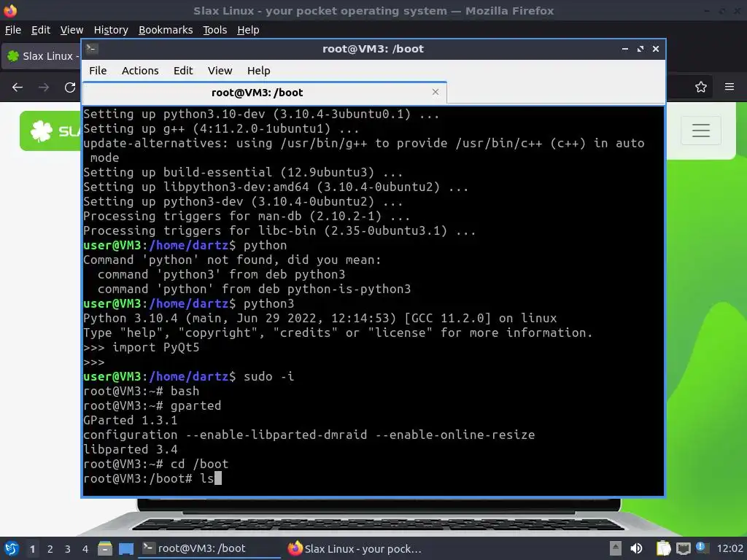
Task: Activate root@VM3: /boot taskbar entry
Action: [209, 548]
